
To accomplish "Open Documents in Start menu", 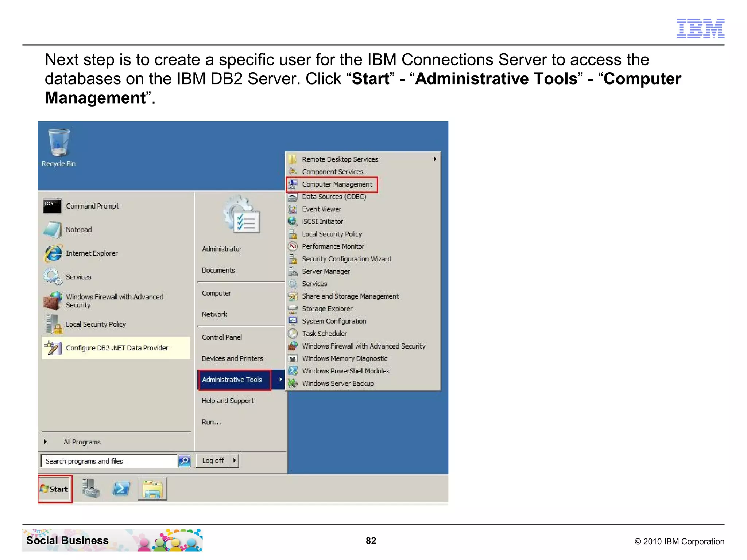I will [218, 270].
